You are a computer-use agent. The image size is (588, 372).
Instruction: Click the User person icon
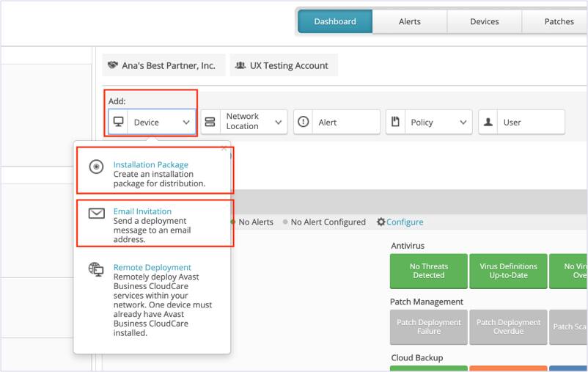click(x=488, y=123)
